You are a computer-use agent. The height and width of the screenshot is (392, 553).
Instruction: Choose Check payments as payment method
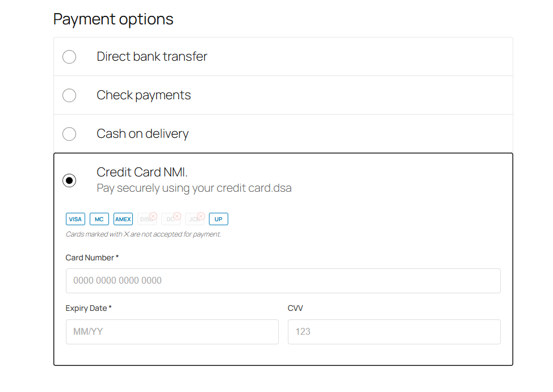click(x=69, y=95)
